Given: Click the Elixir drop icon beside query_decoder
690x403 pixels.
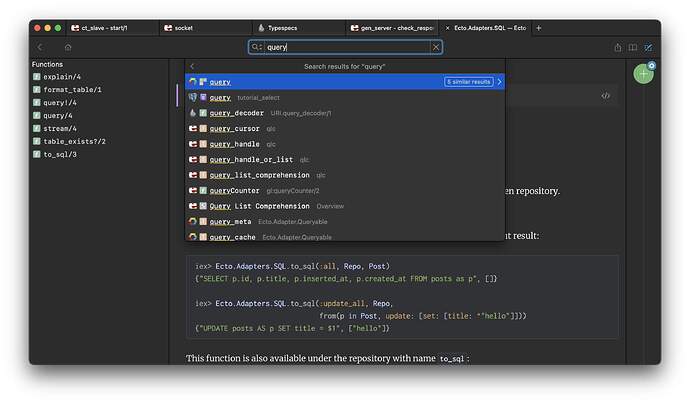Looking at the screenshot, I should tap(193, 113).
